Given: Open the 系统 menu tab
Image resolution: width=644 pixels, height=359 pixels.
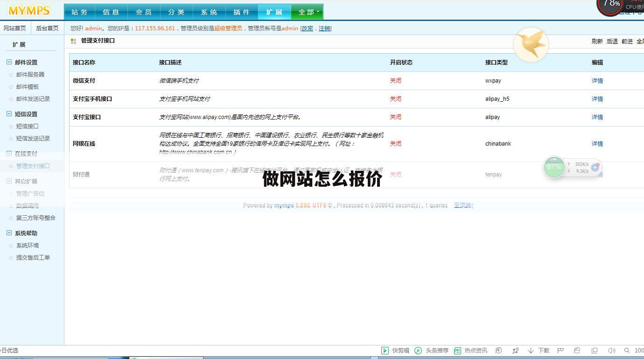Looking at the screenshot, I should coord(210,12).
